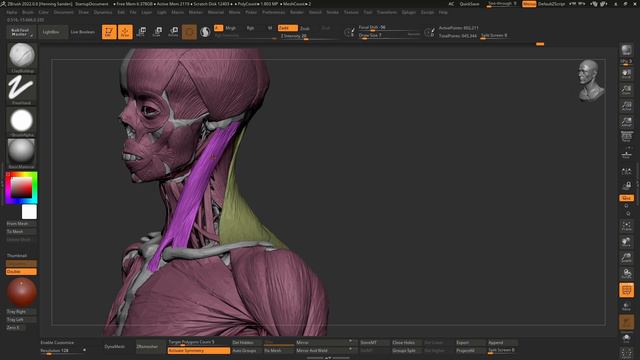Click the head camera view thumbnail

tap(591, 80)
